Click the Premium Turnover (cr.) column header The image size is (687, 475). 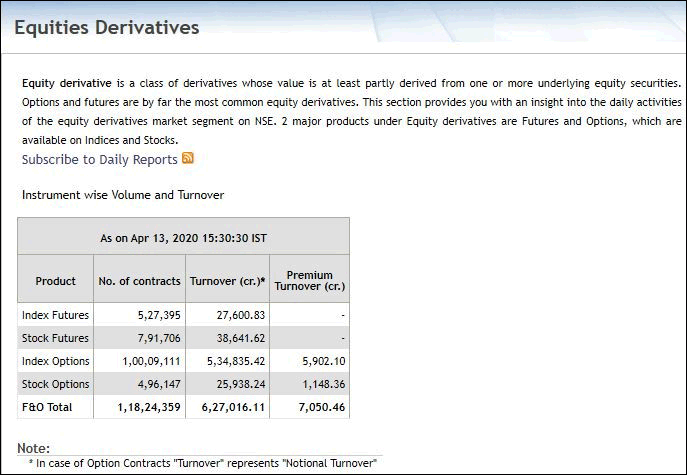point(310,280)
